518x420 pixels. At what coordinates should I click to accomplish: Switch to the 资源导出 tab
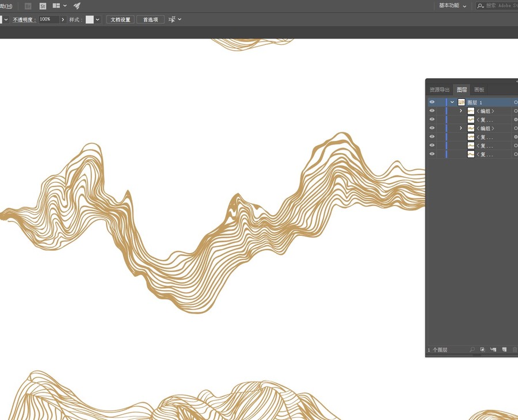click(x=439, y=90)
